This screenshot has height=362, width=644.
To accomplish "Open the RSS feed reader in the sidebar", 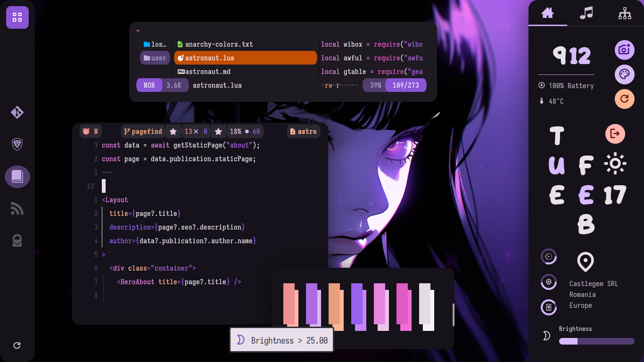I will coord(17,209).
